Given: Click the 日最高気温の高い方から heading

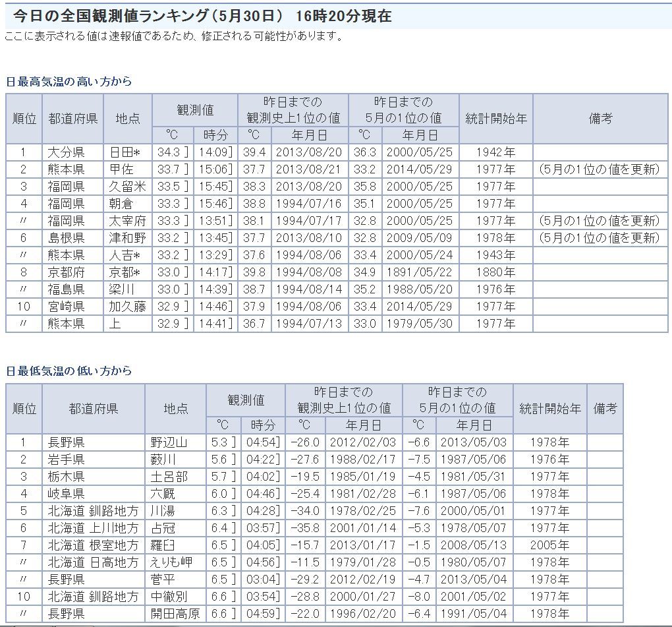Looking at the screenshot, I should pyautogui.click(x=69, y=82).
